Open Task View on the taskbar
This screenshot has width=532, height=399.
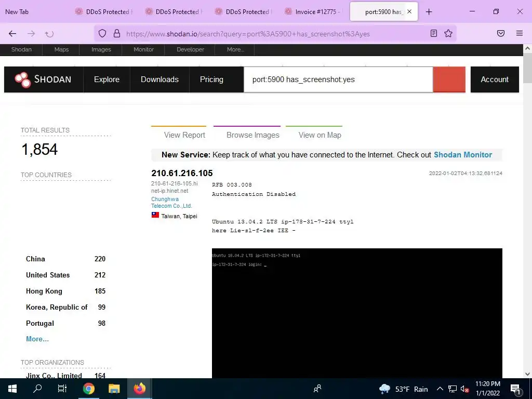[62, 389]
